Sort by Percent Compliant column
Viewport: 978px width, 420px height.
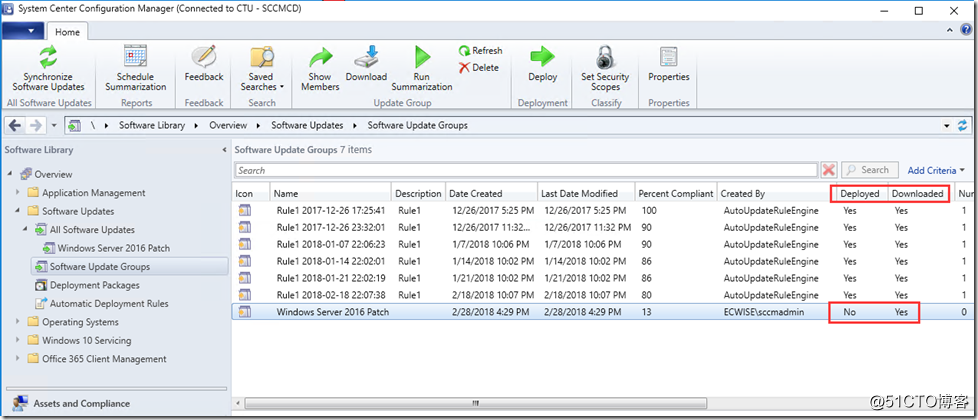point(675,193)
